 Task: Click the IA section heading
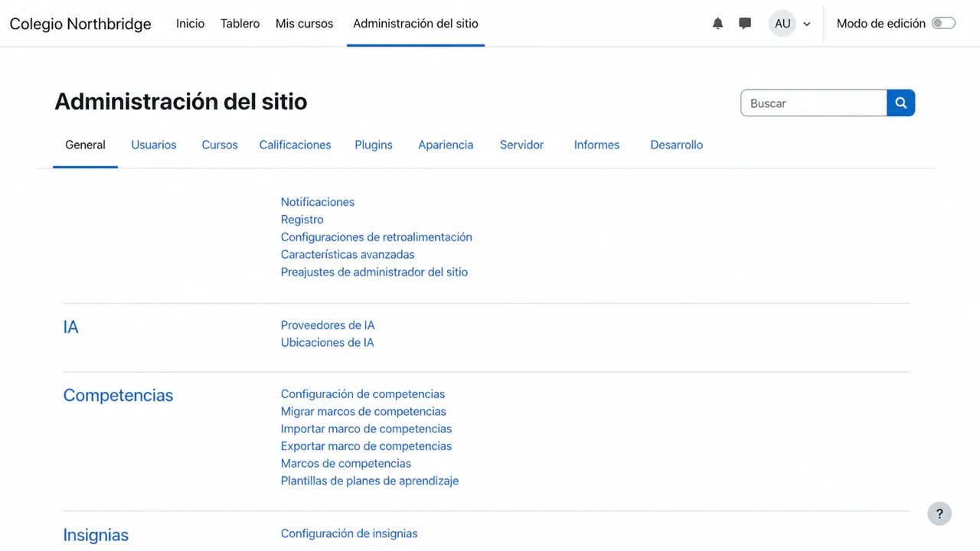pyautogui.click(x=71, y=328)
